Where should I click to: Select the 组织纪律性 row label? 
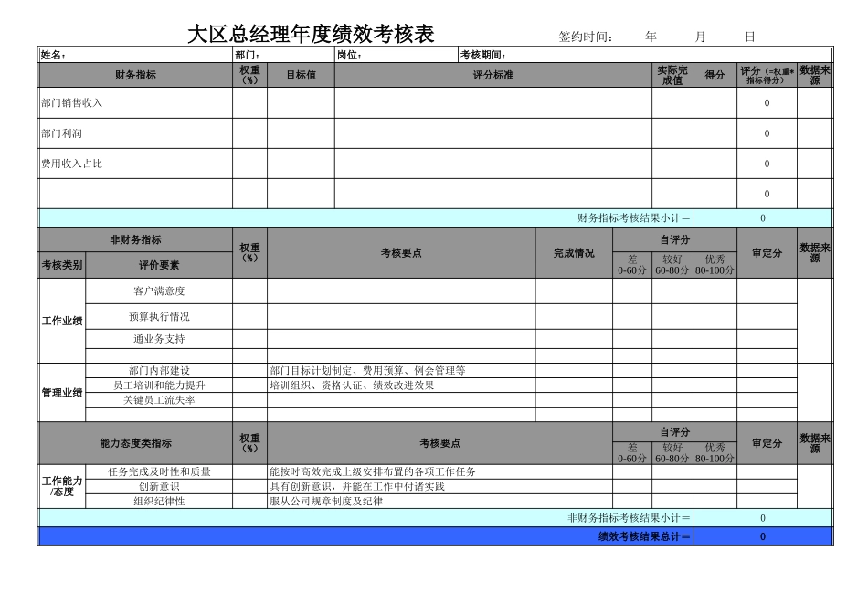click(159, 501)
